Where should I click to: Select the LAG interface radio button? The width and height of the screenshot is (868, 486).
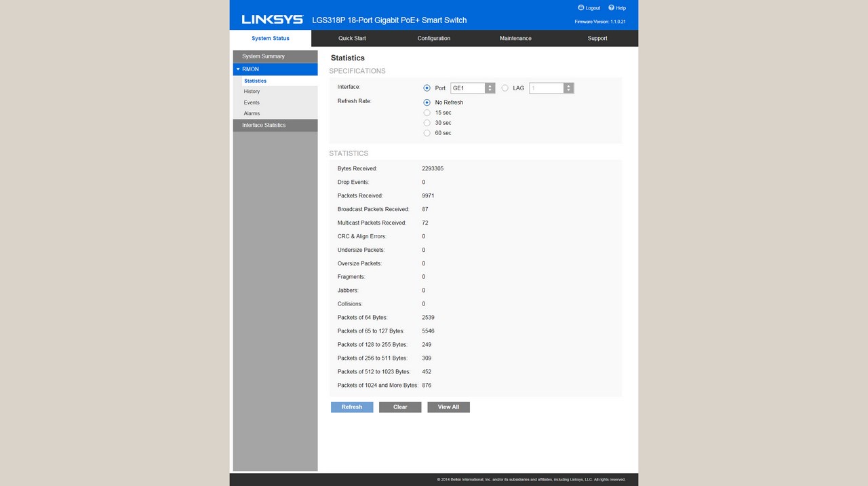click(505, 88)
